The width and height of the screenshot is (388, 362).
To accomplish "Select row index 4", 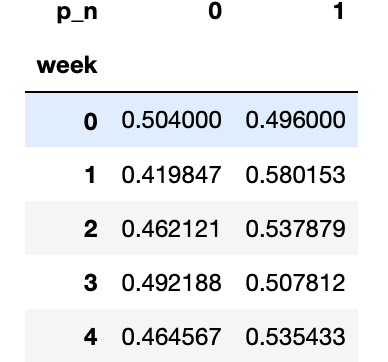I will point(91,337).
